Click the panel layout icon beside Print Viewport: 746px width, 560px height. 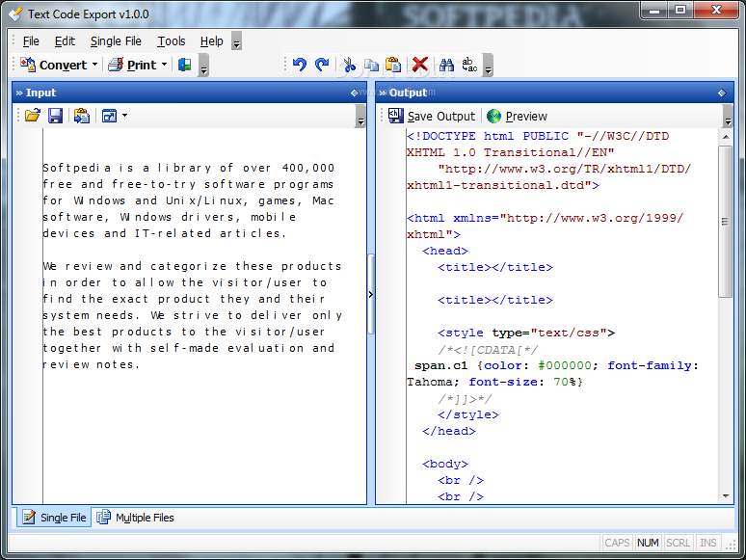point(185,65)
